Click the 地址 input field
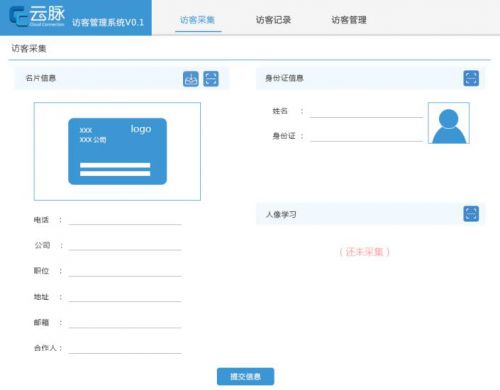 point(125,296)
